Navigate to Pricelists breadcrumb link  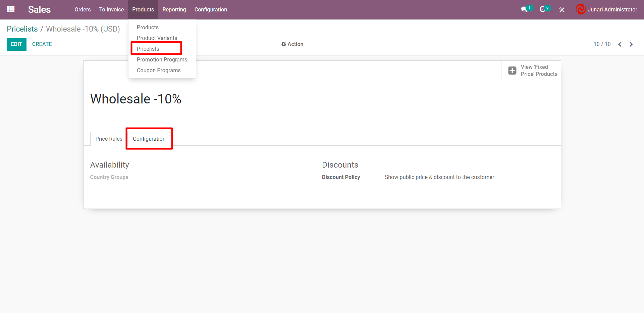[22, 29]
